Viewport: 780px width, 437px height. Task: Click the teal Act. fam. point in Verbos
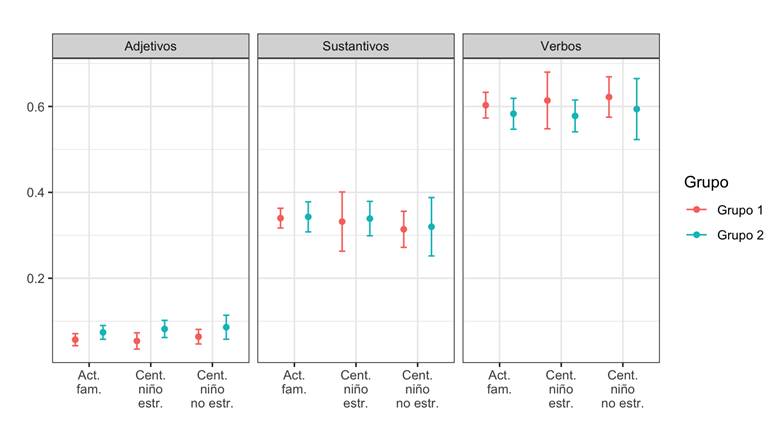pyautogui.click(x=513, y=114)
